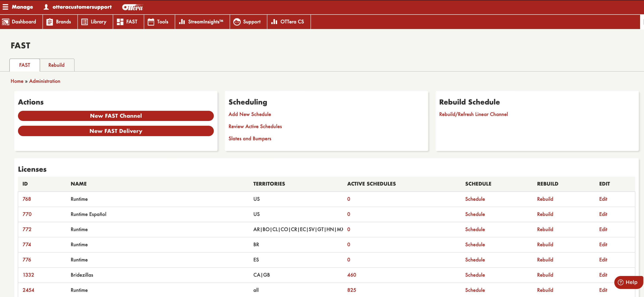Click the FAST grid icon in the navbar

point(120,22)
